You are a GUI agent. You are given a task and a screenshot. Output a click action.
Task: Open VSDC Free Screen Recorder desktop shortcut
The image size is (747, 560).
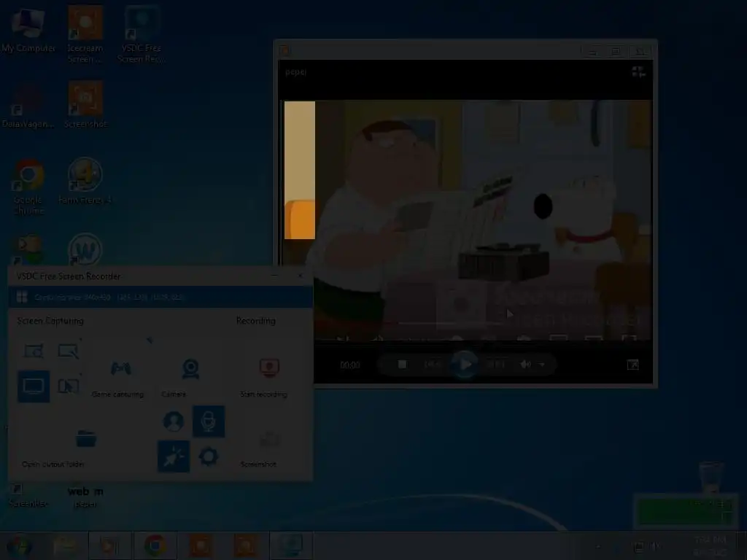point(141,34)
